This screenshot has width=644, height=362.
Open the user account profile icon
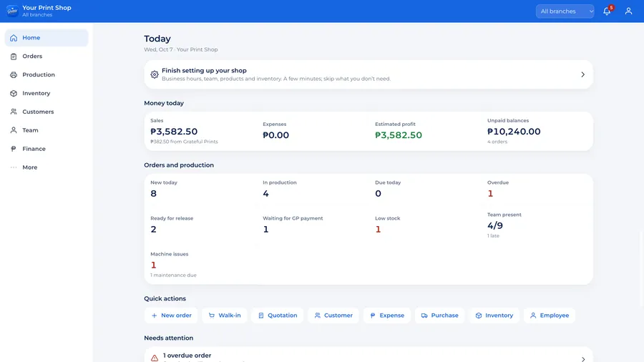pos(628,11)
